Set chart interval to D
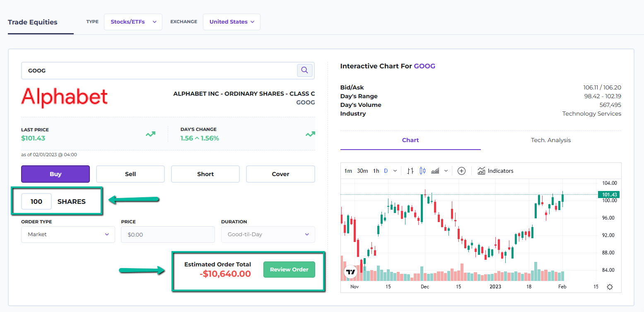 [x=386, y=171]
